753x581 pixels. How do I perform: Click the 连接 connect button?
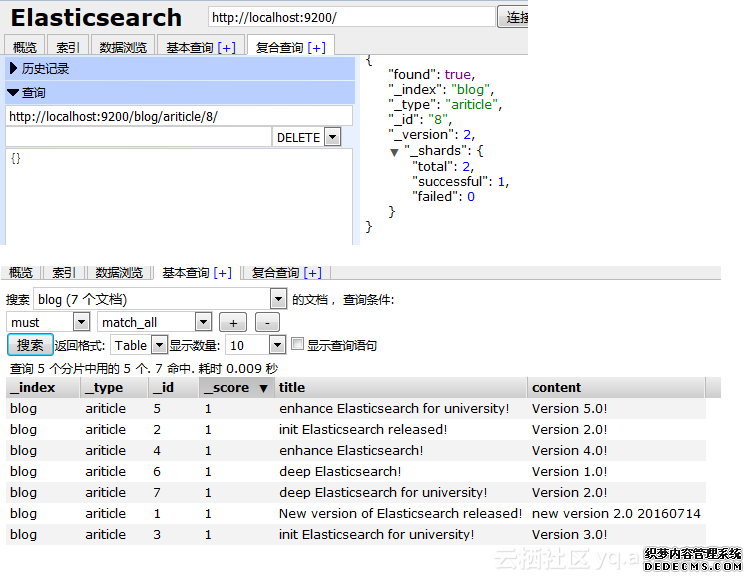point(516,17)
